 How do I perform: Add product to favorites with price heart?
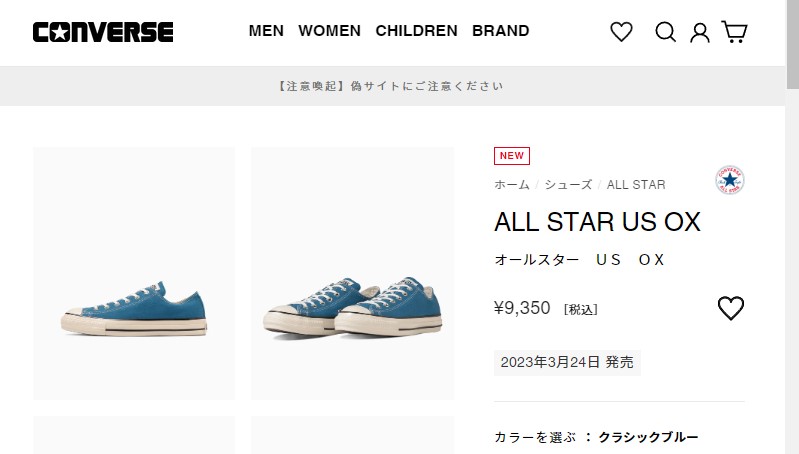[x=731, y=308]
